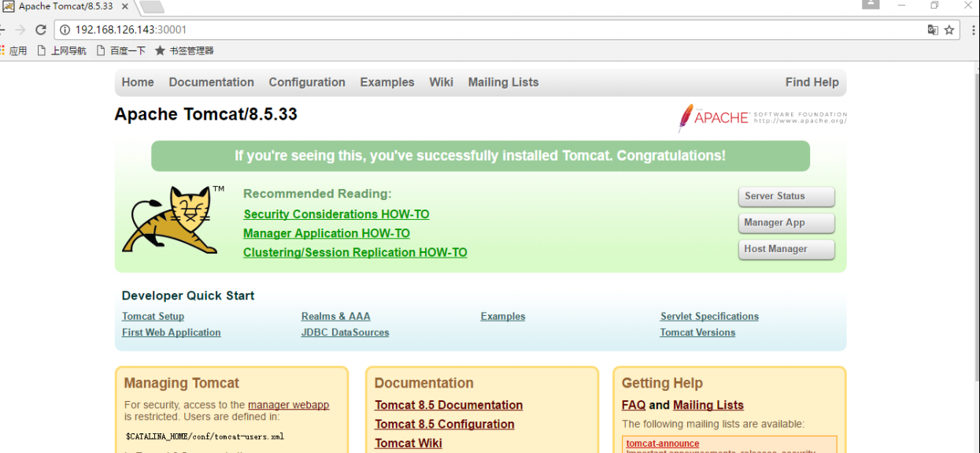Click the successfully installed Tomcat congratulations banner
This screenshot has width=980, height=453.
click(x=480, y=156)
